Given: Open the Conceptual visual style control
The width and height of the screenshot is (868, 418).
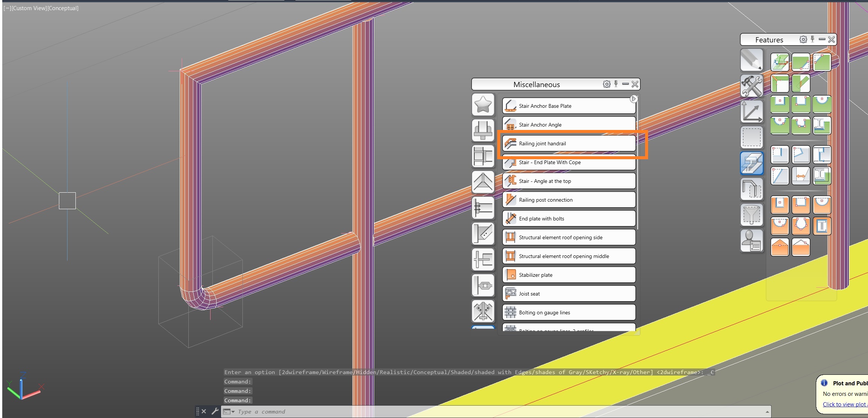Looking at the screenshot, I should click(x=62, y=8).
